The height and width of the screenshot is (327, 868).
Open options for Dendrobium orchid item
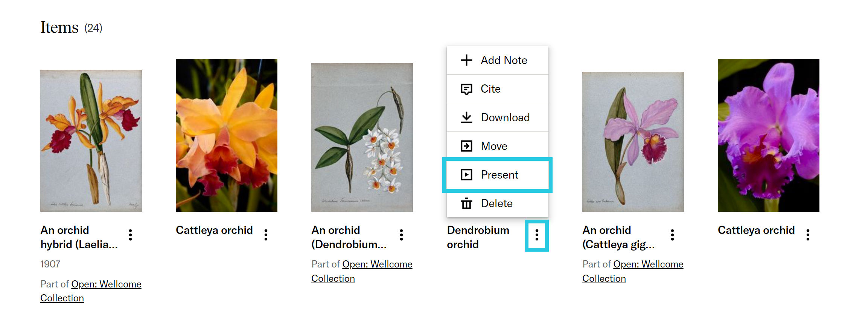(537, 235)
